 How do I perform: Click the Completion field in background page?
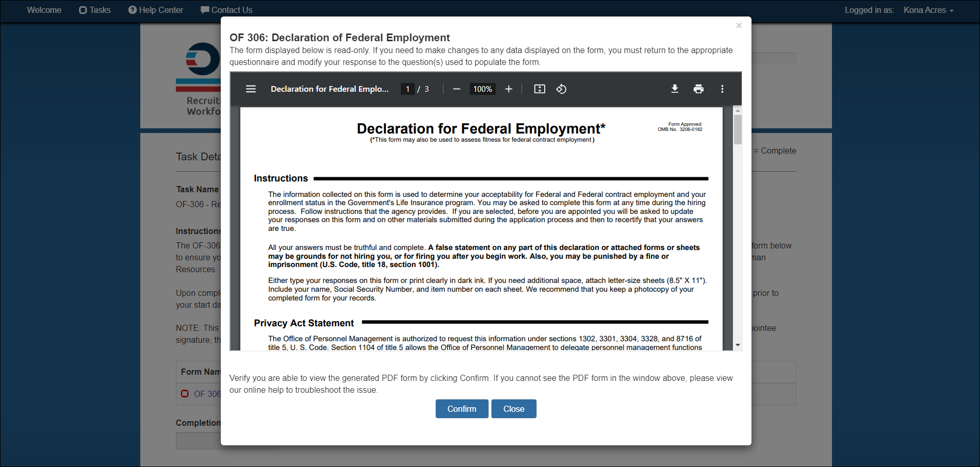[227, 441]
